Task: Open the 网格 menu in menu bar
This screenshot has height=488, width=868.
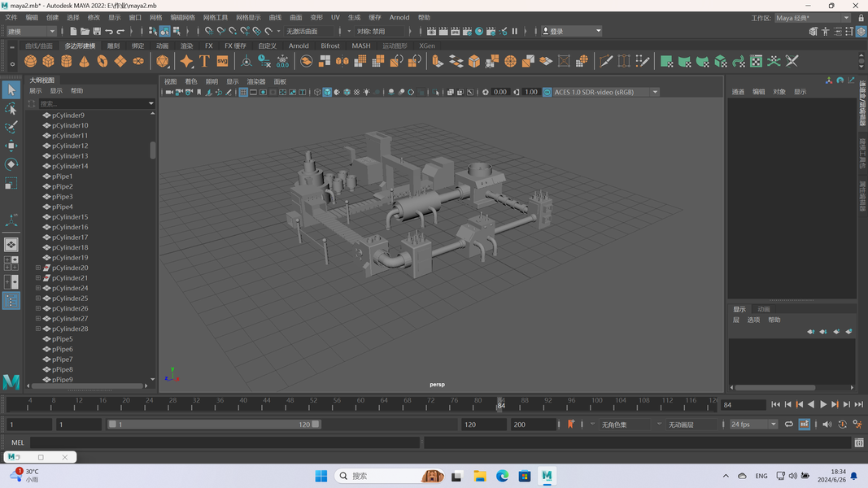Action: click(x=156, y=17)
